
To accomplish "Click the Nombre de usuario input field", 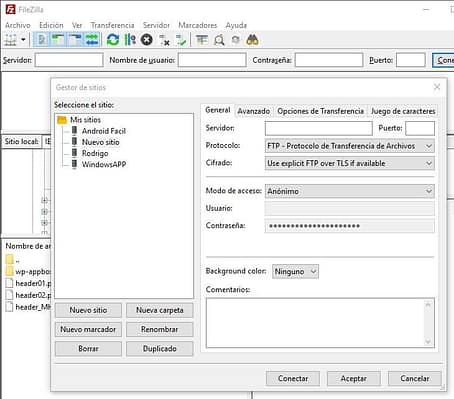I will coord(212,60).
